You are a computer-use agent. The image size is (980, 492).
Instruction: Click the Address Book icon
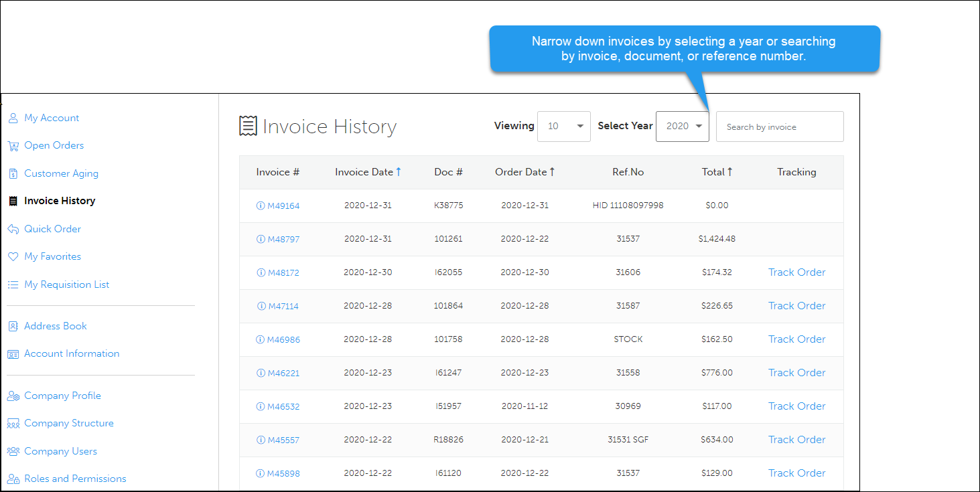pos(13,327)
